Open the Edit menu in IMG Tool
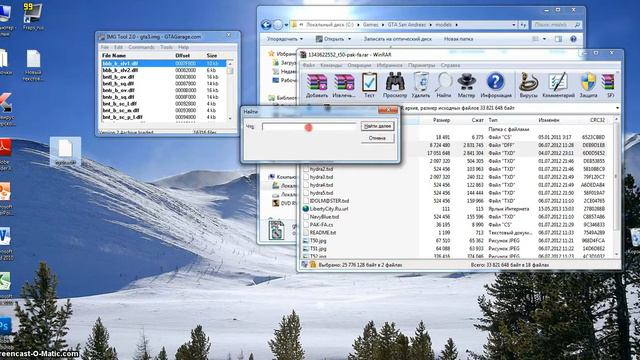This screenshot has width=640, height=360. (118, 47)
